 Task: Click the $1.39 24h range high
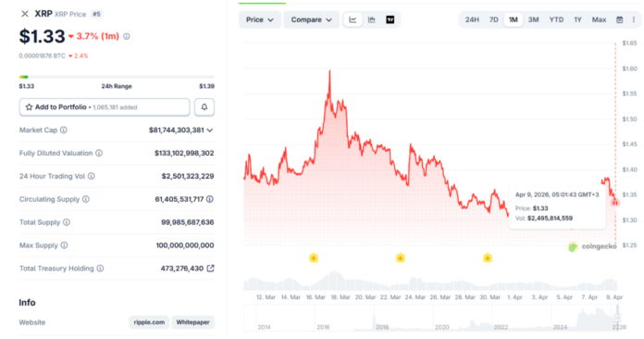[x=206, y=86]
